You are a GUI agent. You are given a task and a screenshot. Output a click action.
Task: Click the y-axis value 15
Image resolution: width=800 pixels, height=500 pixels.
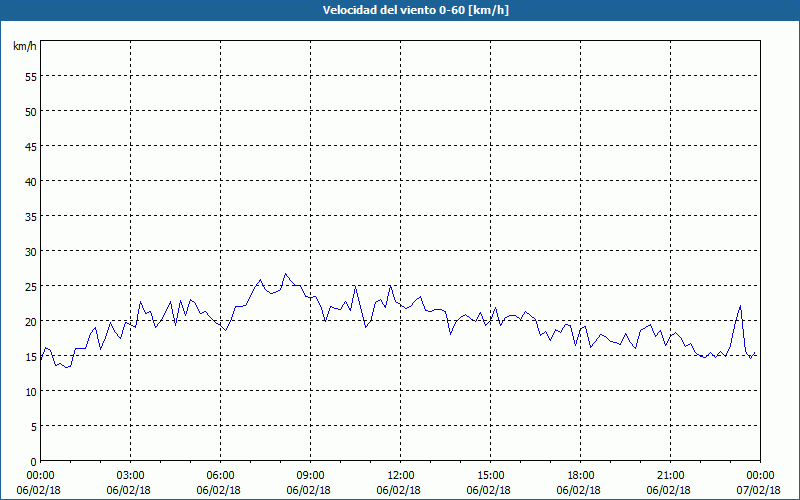[31, 357]
